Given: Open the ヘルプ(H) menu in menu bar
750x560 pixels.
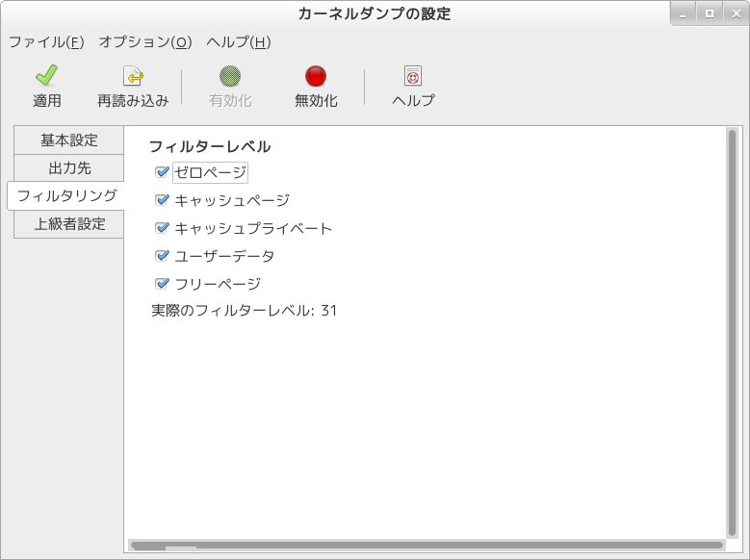Looking at the screenshot, I should click(239, 42).
